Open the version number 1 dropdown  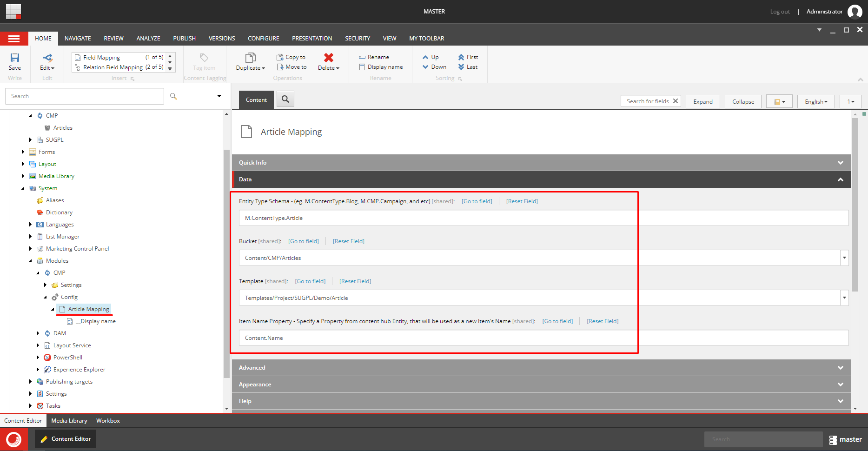[x=850, y=101]
